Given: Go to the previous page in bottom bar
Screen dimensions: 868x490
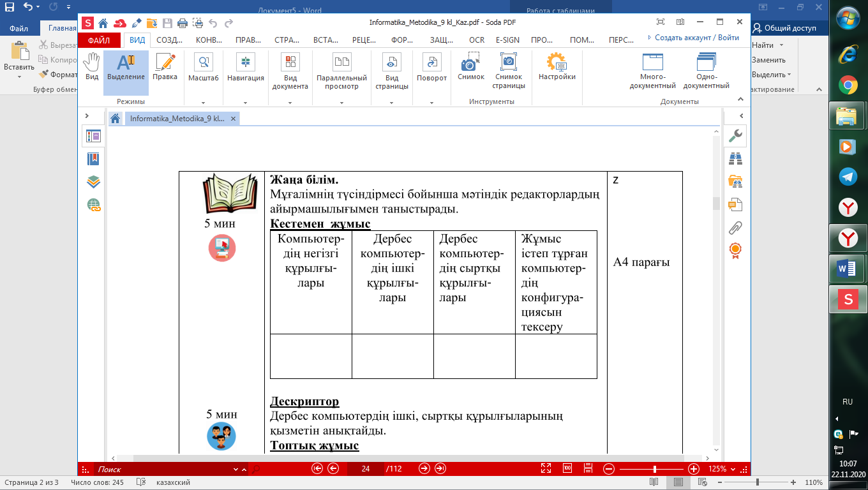Looking at the screenshot, I should [333, 469].
